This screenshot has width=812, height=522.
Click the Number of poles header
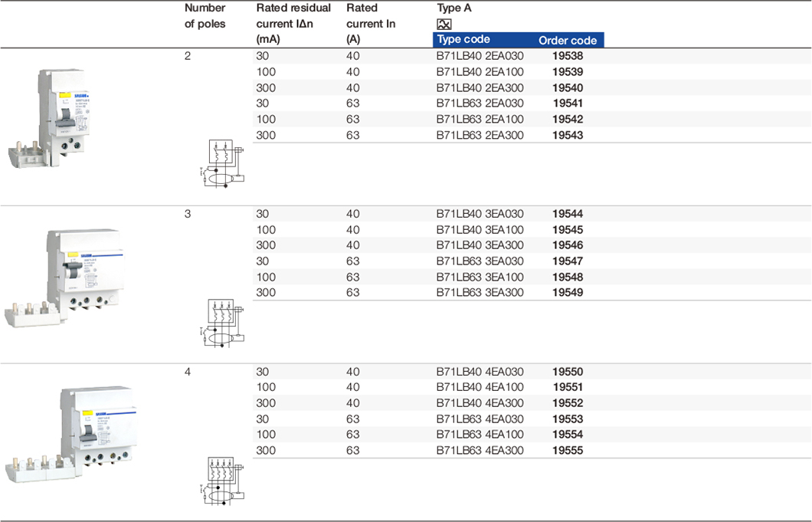tap(205, 16)
